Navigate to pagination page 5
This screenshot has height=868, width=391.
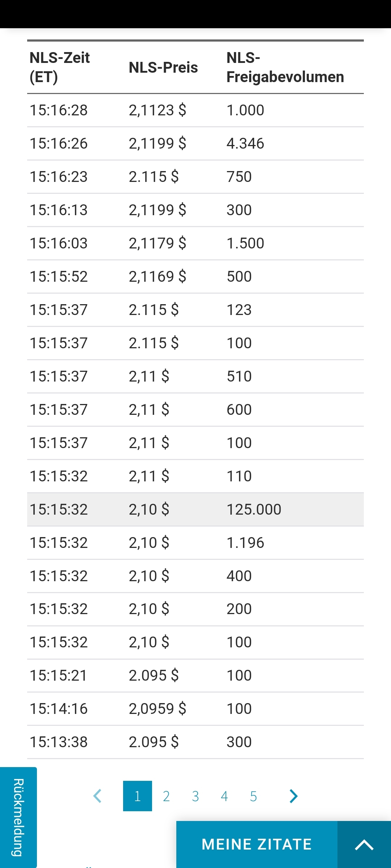(253, 796)
